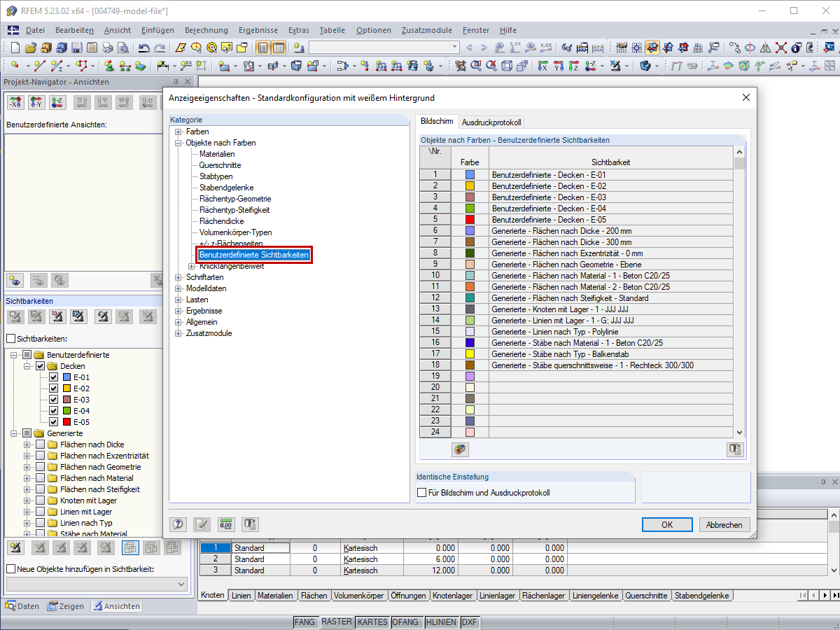Click the edit notepad icon in dialog footer
Viewport: 840px width, 630px height.
[x=202, y=524]
